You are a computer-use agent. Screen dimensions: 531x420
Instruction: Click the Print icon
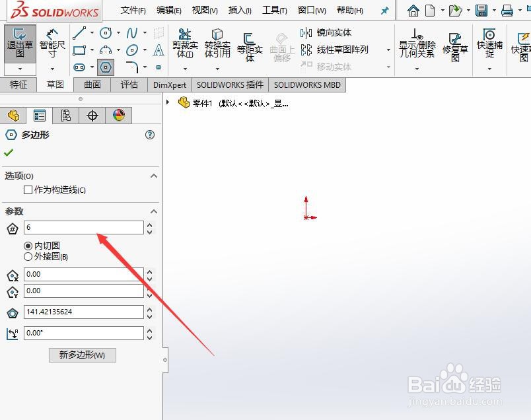[507, 11]
